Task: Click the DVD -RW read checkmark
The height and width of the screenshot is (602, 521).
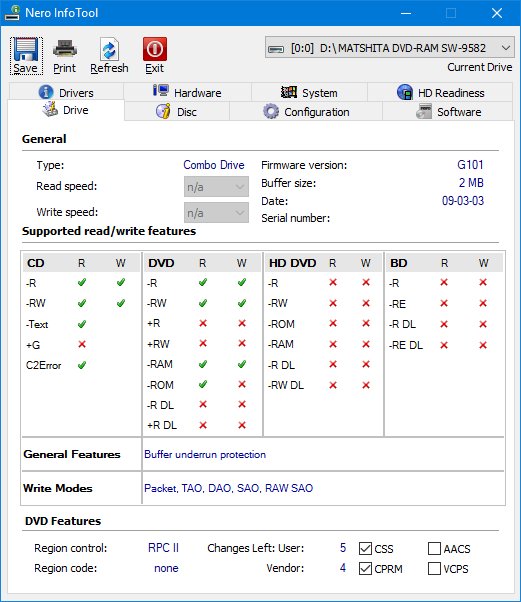Action: click(203, 303)
